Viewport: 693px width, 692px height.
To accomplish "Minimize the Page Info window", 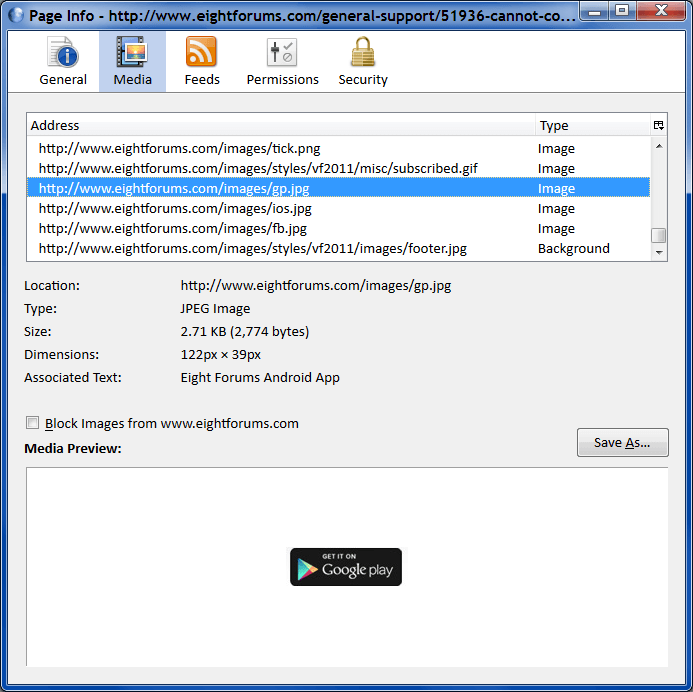I will (594, 11).
